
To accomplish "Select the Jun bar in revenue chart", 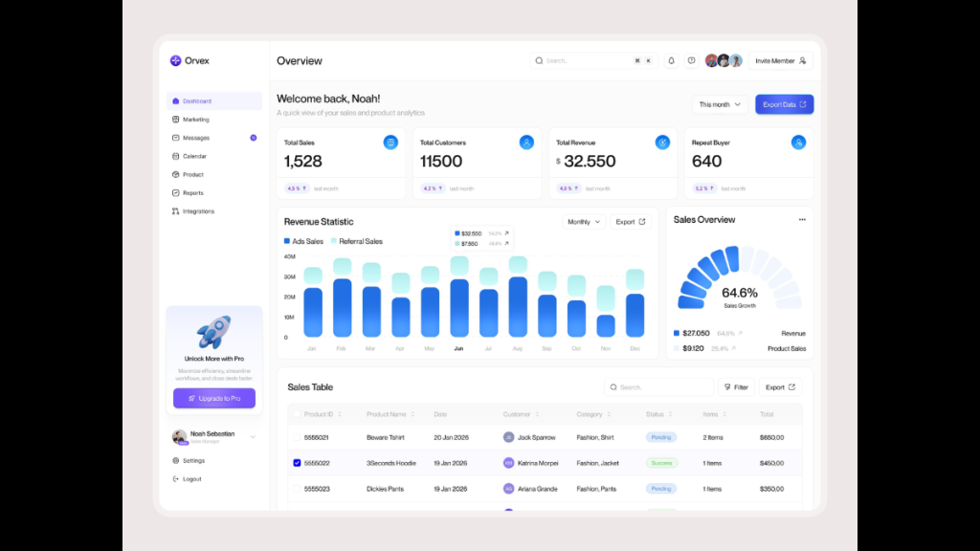I will point(459,297).
